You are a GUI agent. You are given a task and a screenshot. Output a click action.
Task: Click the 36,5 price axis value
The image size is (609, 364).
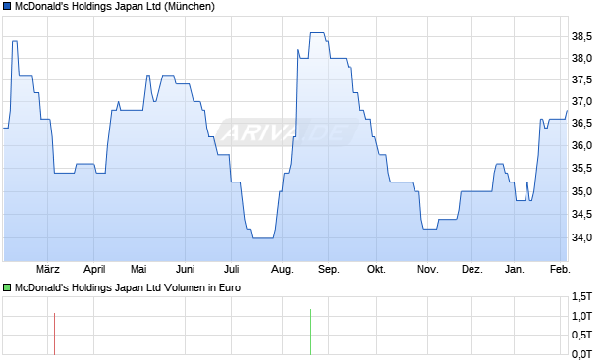click(x=581, y=123)
